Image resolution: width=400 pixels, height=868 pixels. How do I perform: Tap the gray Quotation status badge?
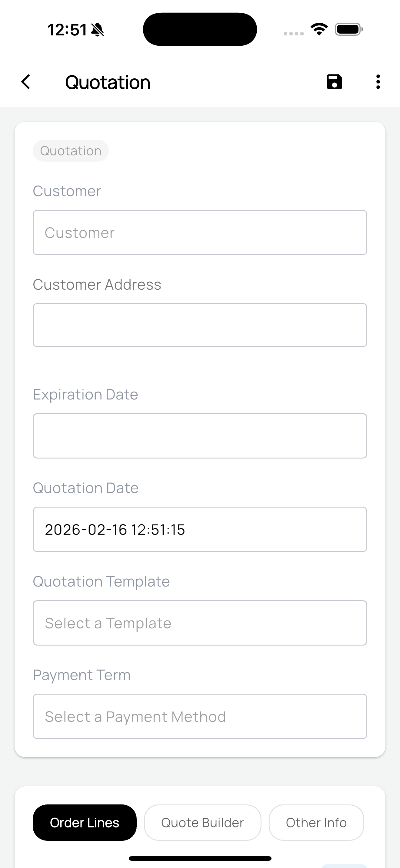[71, 151]
